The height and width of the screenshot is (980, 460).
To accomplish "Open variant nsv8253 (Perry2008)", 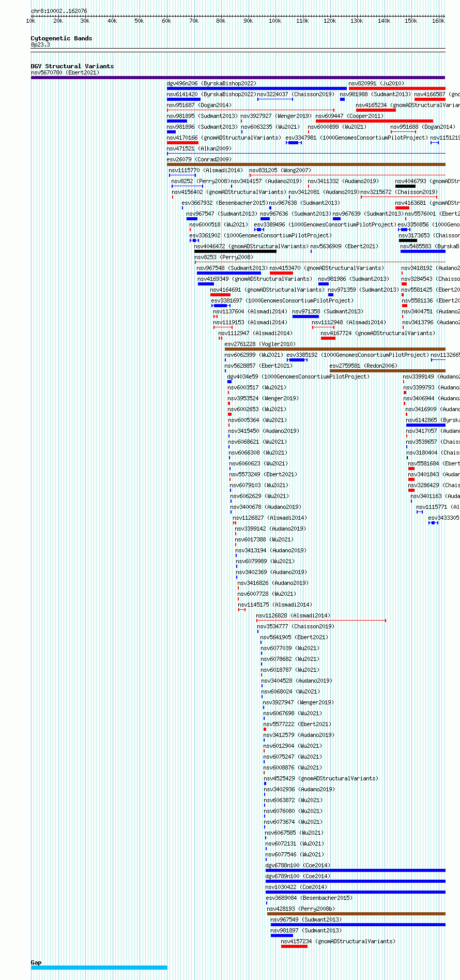I will click(x=224, y=257).
